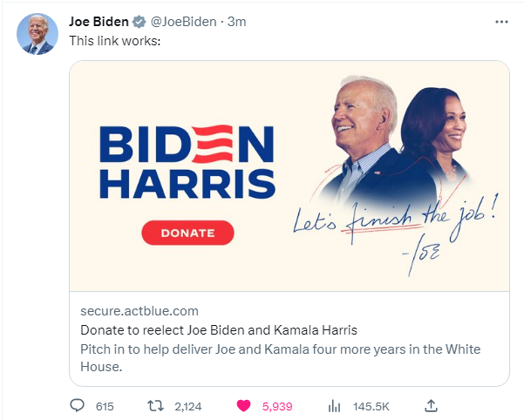Click the Donate to reelect Joe Biden title
Viewport: 524px width, 420px height.
click(219, 330)
